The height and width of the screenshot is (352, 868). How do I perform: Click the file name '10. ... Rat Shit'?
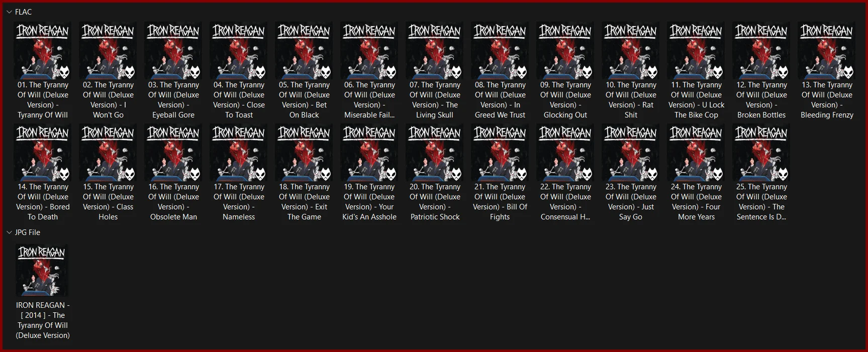pos(631,100)
